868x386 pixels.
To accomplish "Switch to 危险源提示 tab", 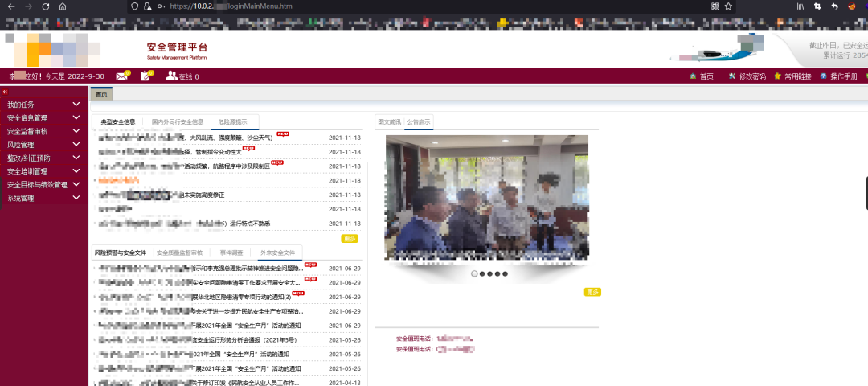I will click(232, 122).
